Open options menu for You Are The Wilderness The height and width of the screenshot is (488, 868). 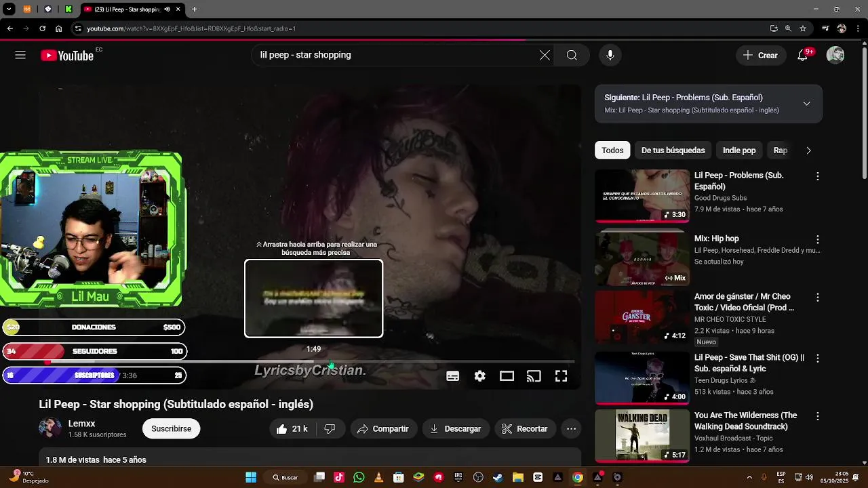coord(818,416)
